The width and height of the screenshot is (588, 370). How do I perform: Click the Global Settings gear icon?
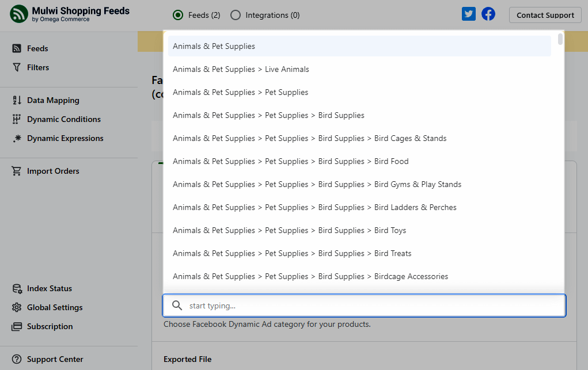(17, 308)
